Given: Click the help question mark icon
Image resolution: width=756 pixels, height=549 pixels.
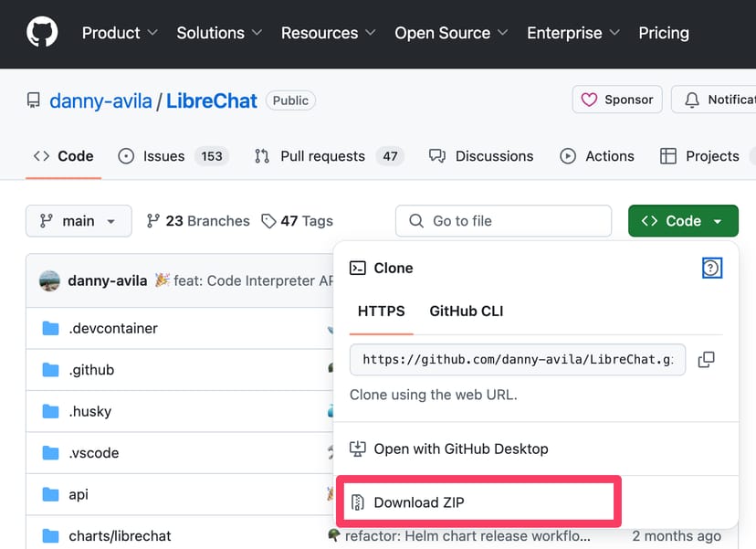Looking at the screenshot, I should (711, 268).
